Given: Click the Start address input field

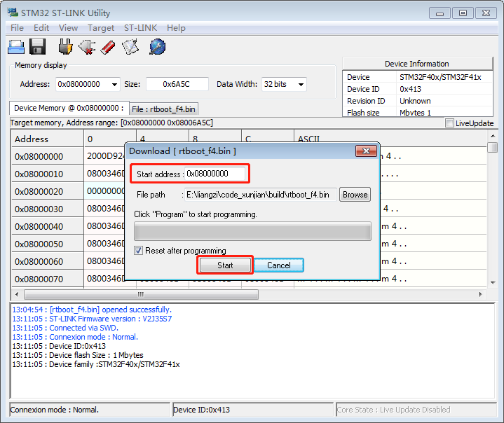Looking at the screenshot, I should pyautogui.click(x=214, y=174).
